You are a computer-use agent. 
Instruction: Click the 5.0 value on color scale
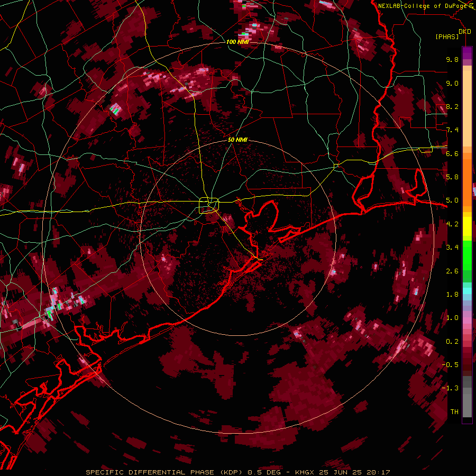(x=452, y=200)
